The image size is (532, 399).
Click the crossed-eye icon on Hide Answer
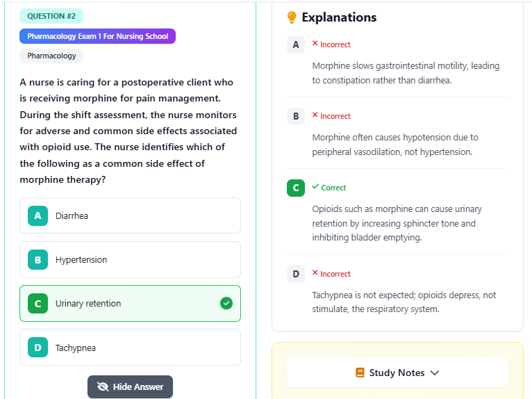[x=103, y=387]
